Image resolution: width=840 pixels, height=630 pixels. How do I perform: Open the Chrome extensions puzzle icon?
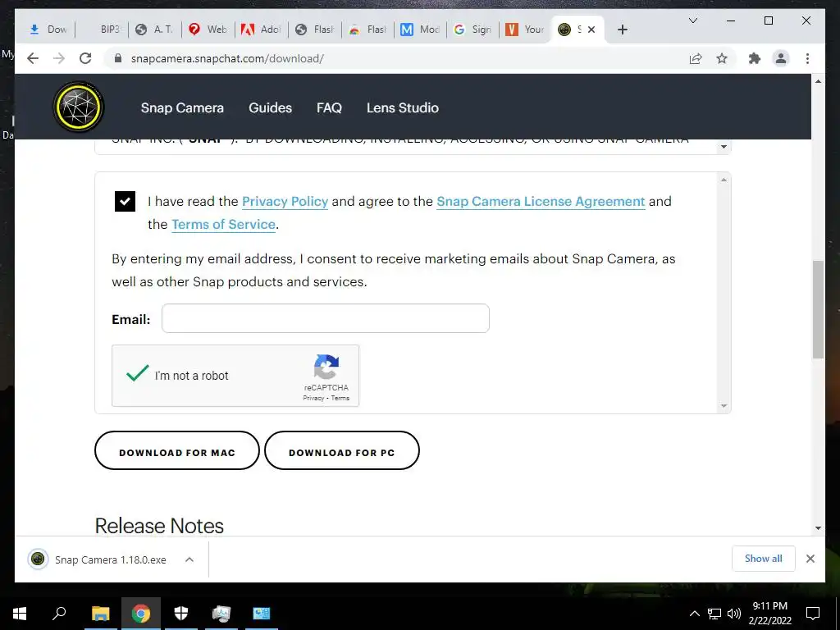pos(755,58)
